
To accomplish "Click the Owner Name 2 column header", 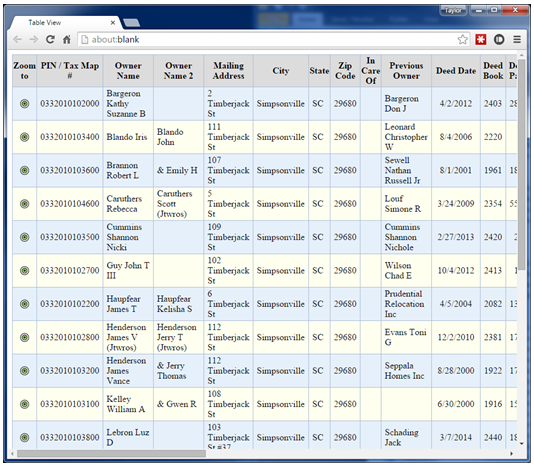I will point(178,71).
